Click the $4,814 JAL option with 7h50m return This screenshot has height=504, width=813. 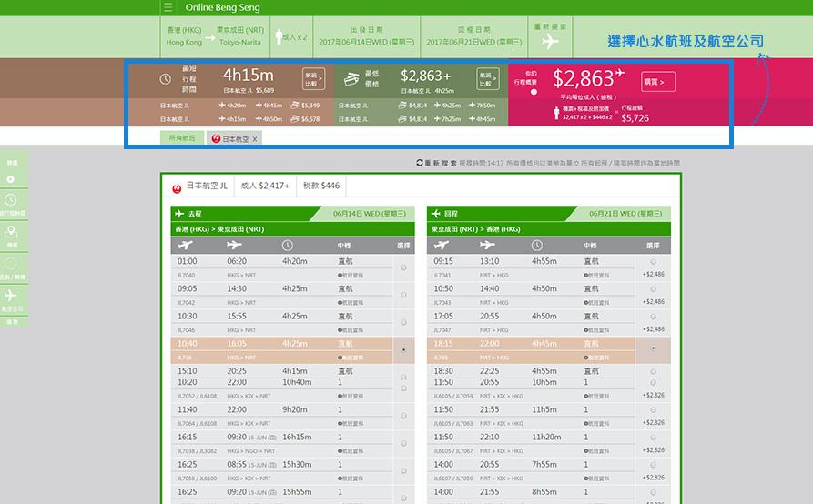pos(417,106)
